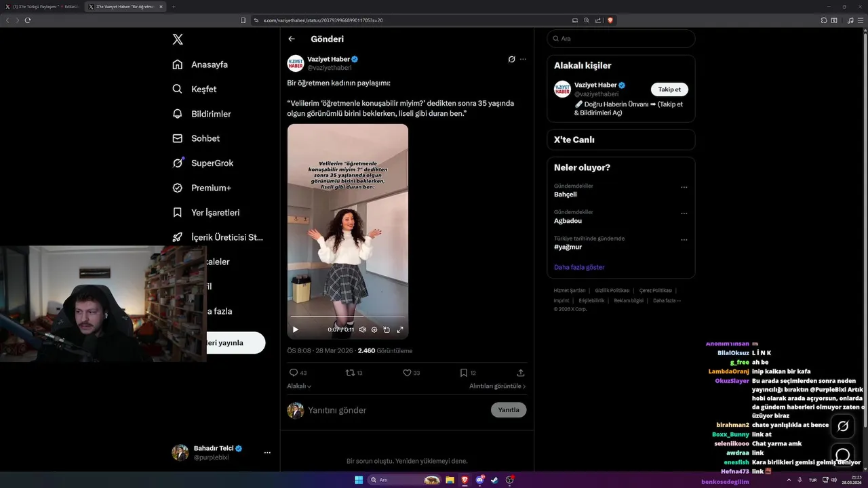Image resolution: width=868 pixels, height=488 pixels.
Task: Play the video in the post
Action: coord(295,329)
